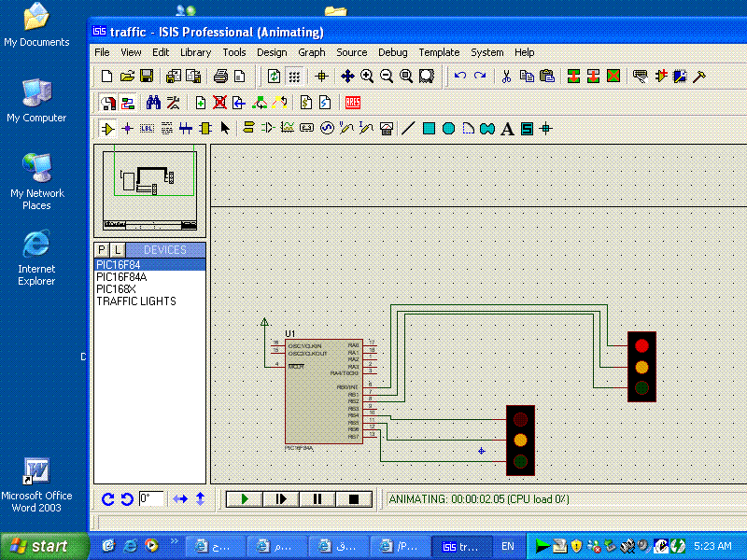The height and width of the screenshot is (560, 747).
Task: Start the simulation with play button
Action: (x=245, y=498)
